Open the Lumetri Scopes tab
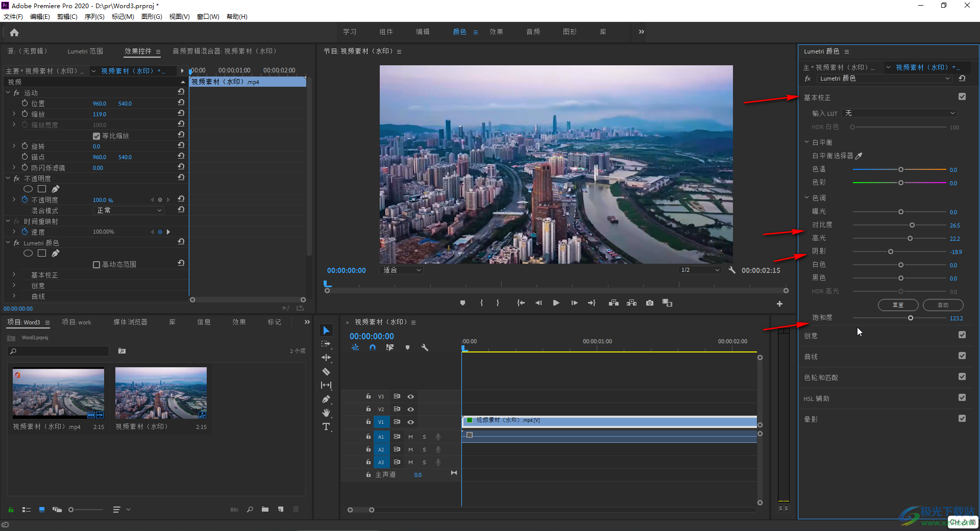Image resolution: width=980 pixels, height=531 pixels. coord(85,51)
